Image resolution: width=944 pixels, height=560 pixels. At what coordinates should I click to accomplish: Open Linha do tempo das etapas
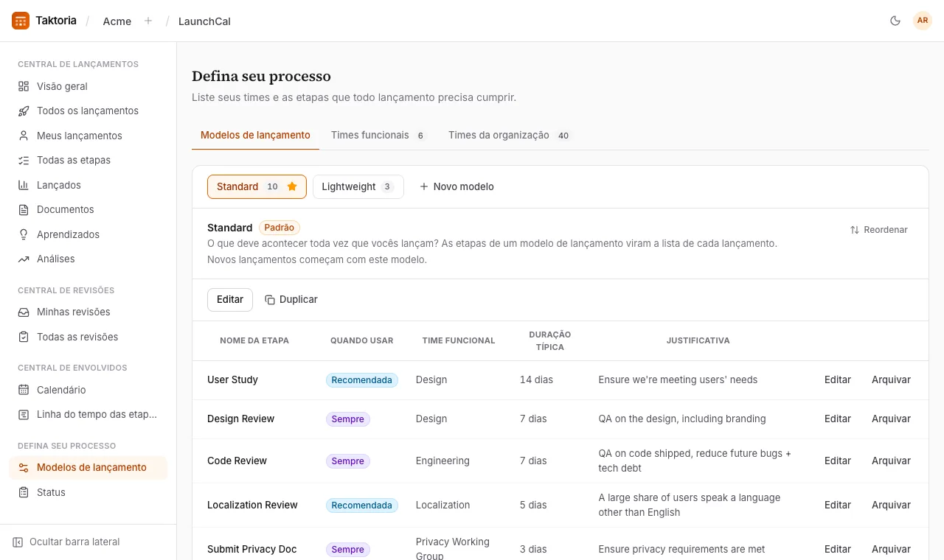[88, 414]
